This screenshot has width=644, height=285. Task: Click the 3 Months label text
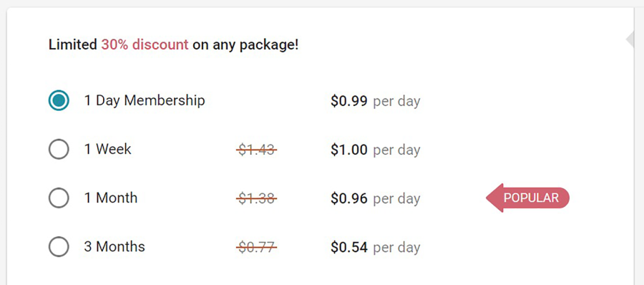click(x=114, y=247)
